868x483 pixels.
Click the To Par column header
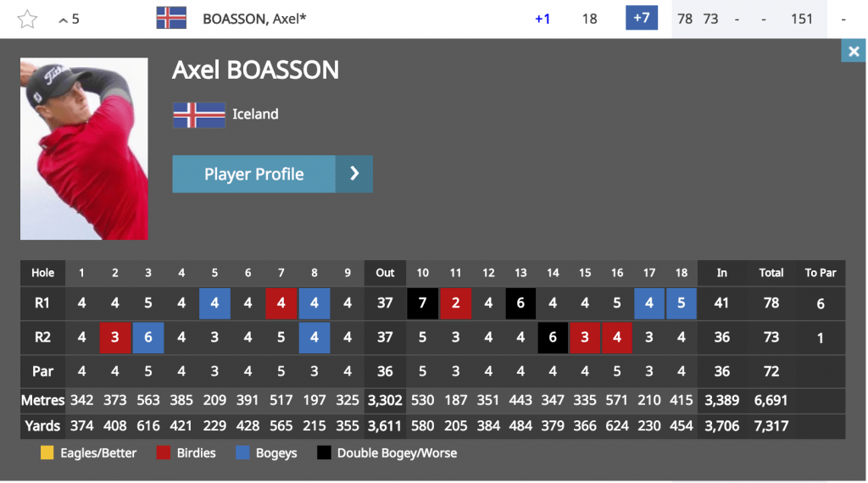pyautogui.click(x=821, y=273)
